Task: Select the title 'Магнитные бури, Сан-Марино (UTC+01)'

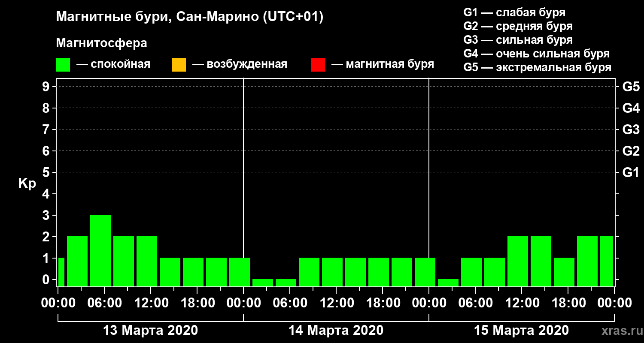Action: tap(189, 17)
